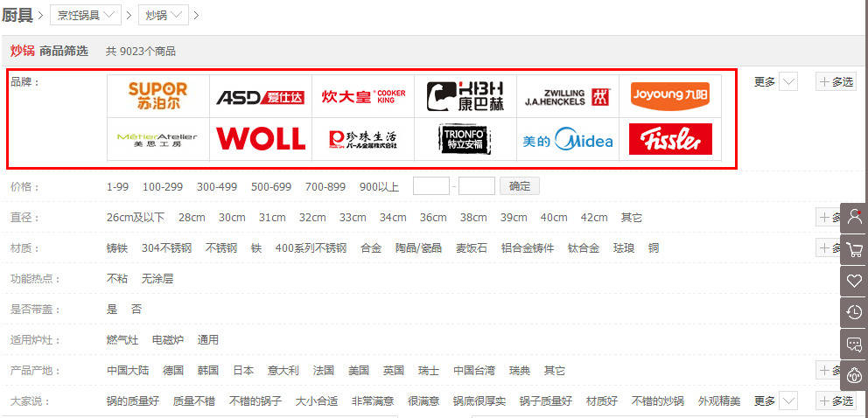868x418 pixels.
Task: Select the TRIONFO 特立安福 brand
Action: (465, 139)
